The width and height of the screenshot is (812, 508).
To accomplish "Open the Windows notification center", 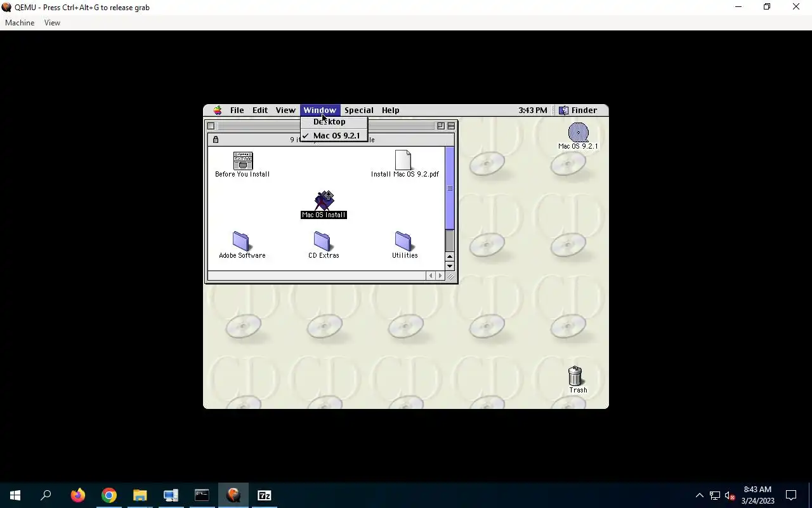I will coord(791,495).
